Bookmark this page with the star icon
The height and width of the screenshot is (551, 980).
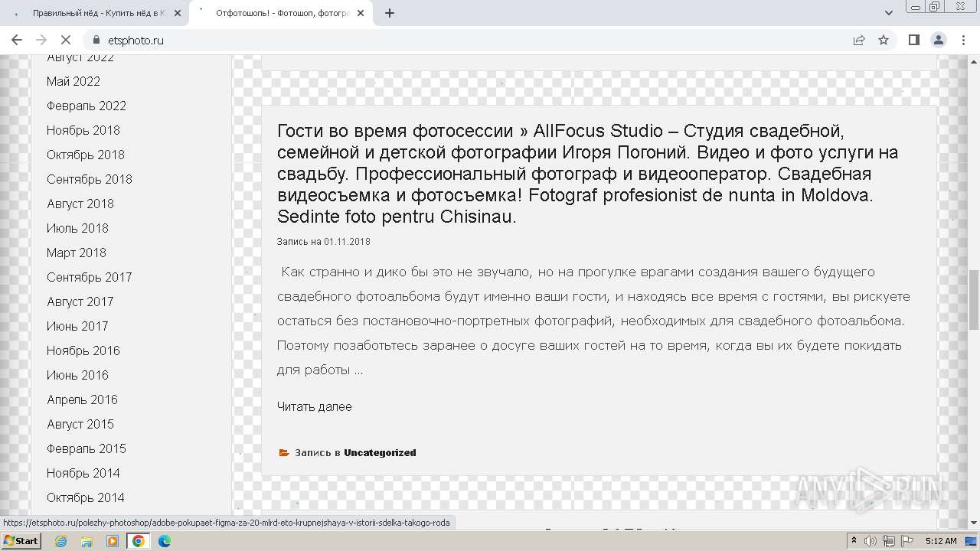coord(884,40)
